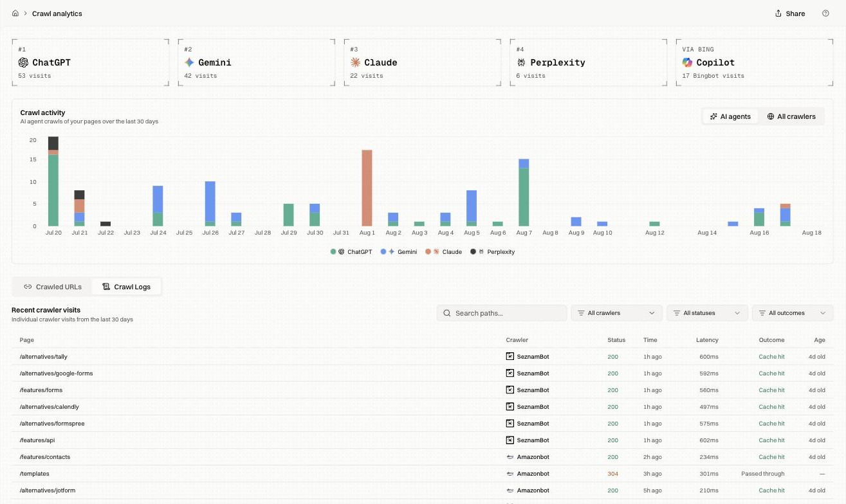Click the SeznamBot icon in /alternatives/formspree row
The height and width of the screenshot is (504, 846).
510,423
